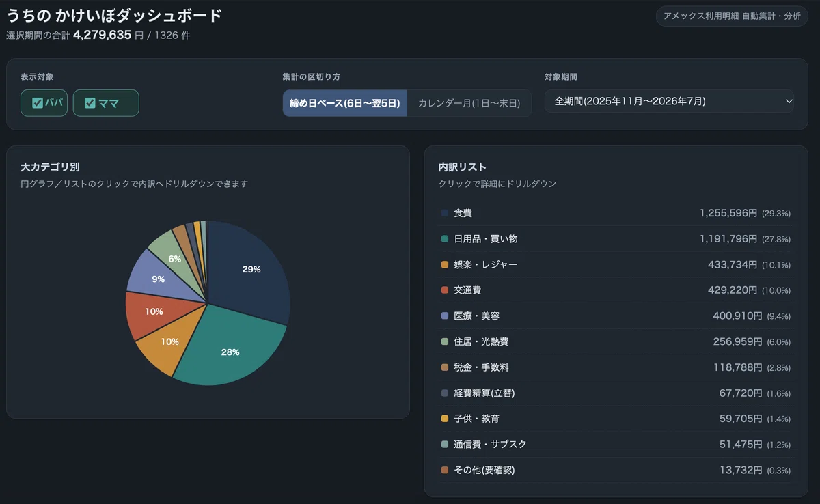
Task: Select 締め日ベース(6日〜翌5日) segment
Action: tap(345, 103)
